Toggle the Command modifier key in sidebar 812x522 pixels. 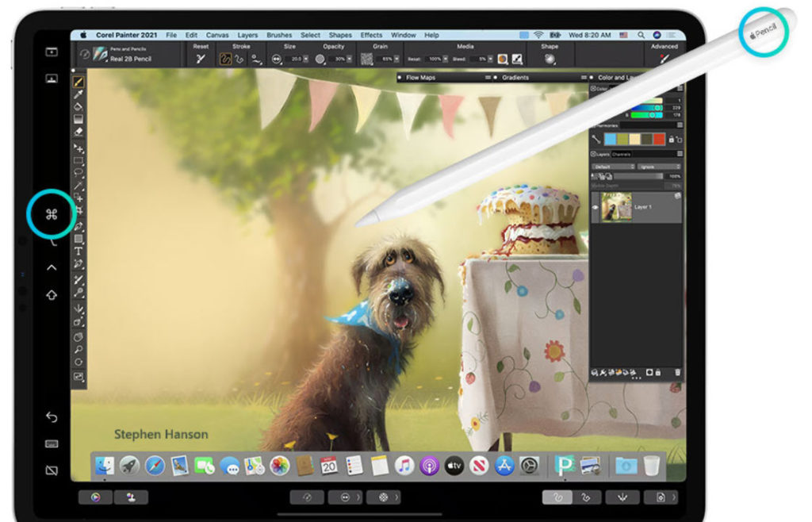coord(52,214)
